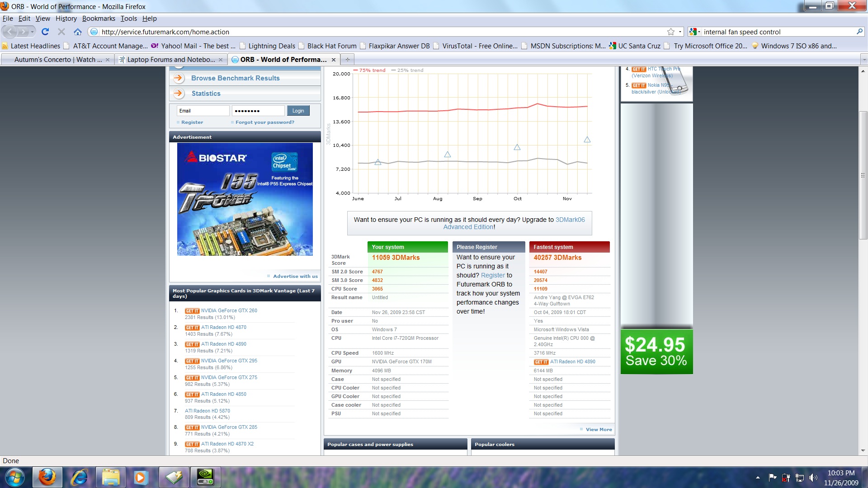The width and height of the screenshot is (868, 488).
Task: Click 3DMark06 Advanced Edition link
Action: pos(514,223)
